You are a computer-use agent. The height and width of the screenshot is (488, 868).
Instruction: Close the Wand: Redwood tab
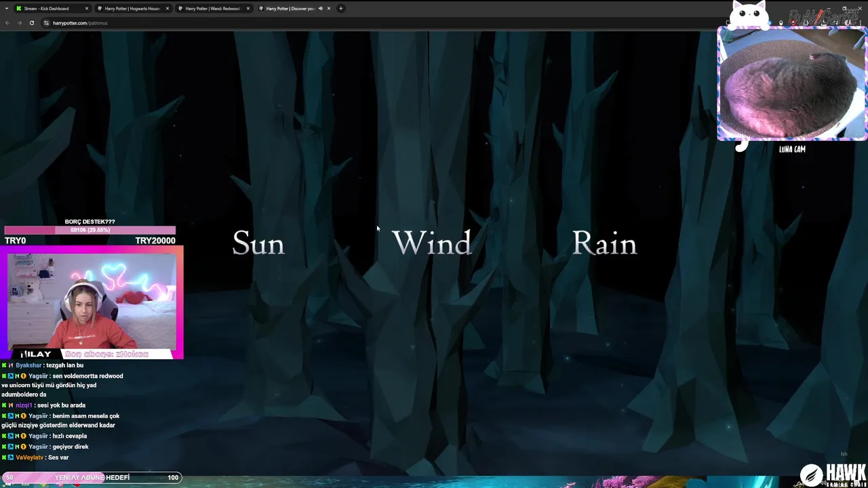(248, 9)
